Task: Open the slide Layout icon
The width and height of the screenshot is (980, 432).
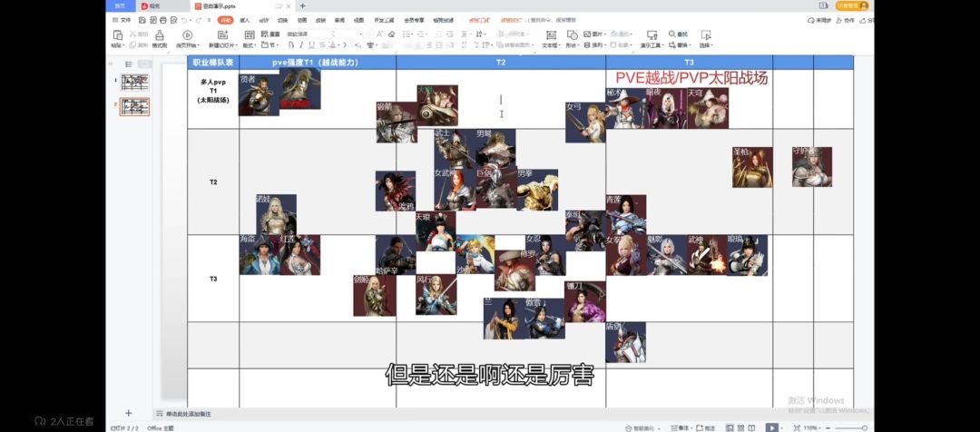Action: (250, 35)
